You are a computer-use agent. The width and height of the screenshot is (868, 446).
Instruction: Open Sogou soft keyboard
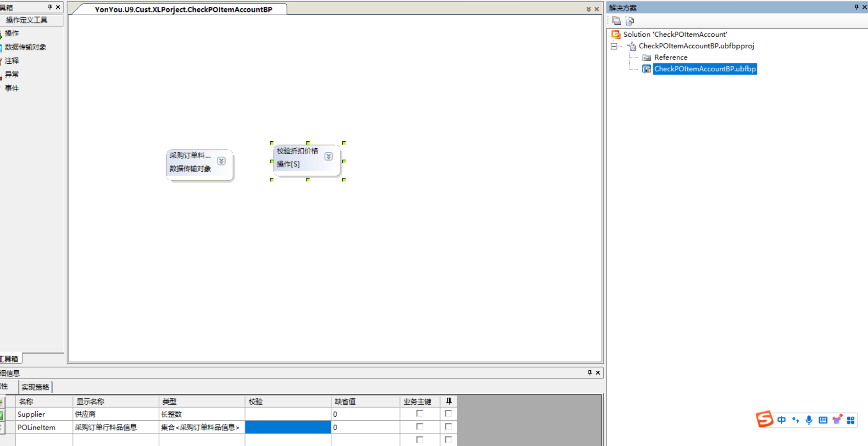point(823,420)
